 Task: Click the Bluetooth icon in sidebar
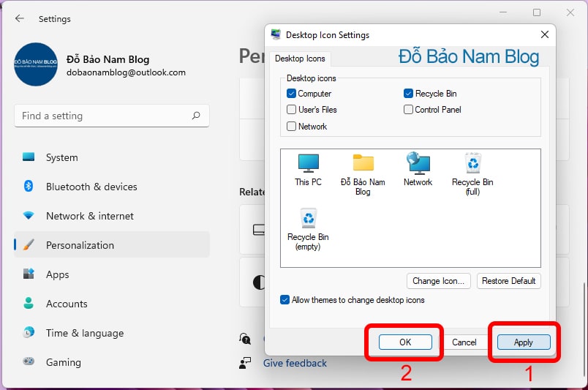click(x=29, y=186)
